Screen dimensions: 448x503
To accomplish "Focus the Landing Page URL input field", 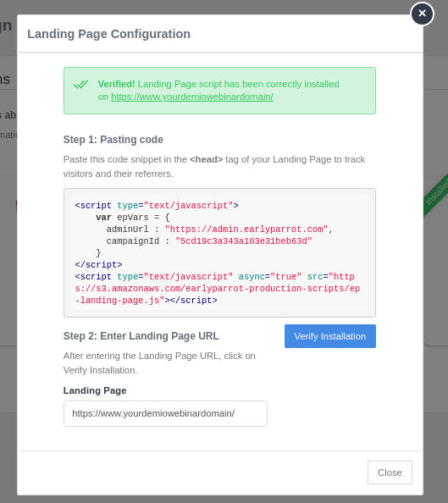I will coord(165,413).
